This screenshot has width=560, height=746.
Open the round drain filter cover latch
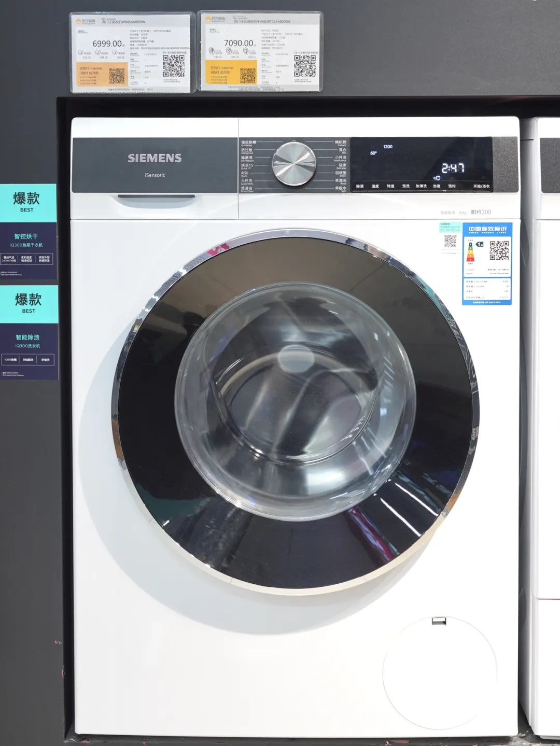439,621
